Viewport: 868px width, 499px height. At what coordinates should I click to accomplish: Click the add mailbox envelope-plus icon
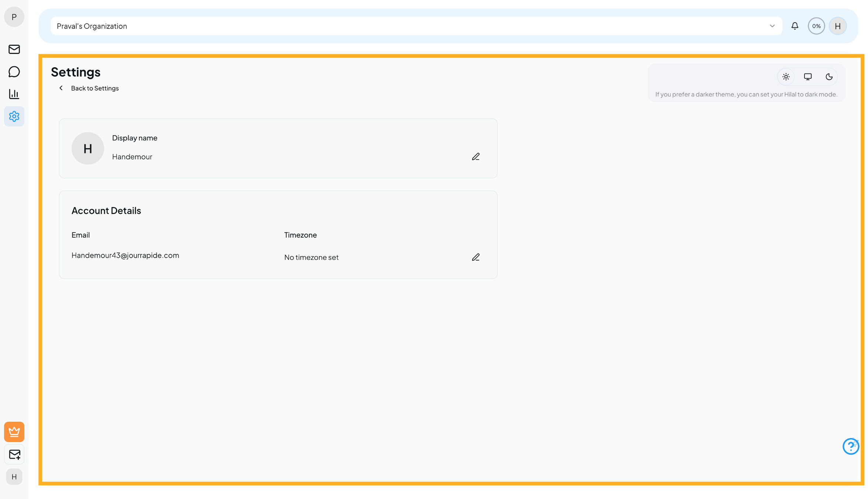click(14, 454)
